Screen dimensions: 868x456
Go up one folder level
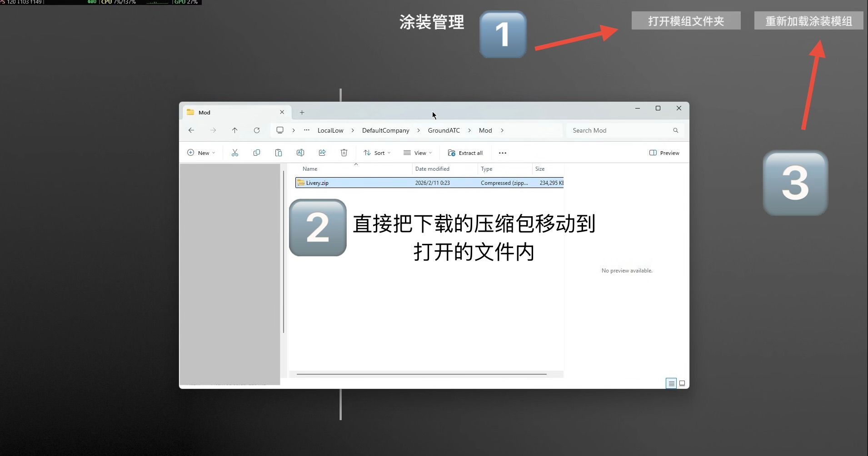234,130
